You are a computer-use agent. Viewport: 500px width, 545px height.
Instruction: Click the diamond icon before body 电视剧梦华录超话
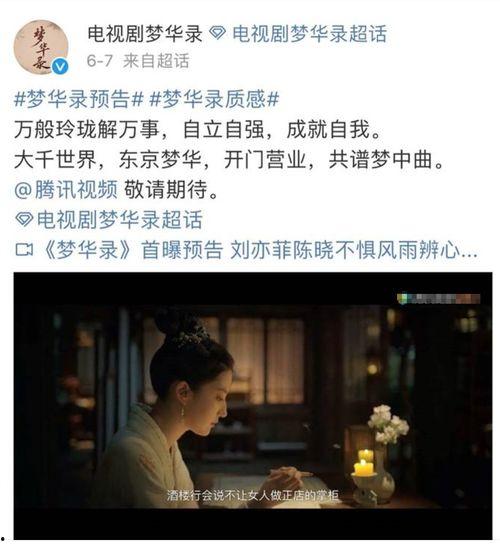pos(25,219)
